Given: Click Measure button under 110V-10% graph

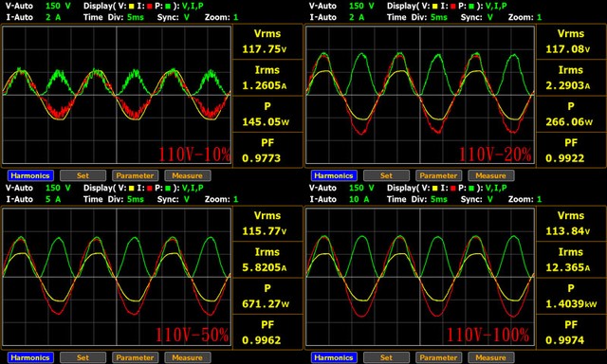Looking at the screenshot, I should [188, 175].
